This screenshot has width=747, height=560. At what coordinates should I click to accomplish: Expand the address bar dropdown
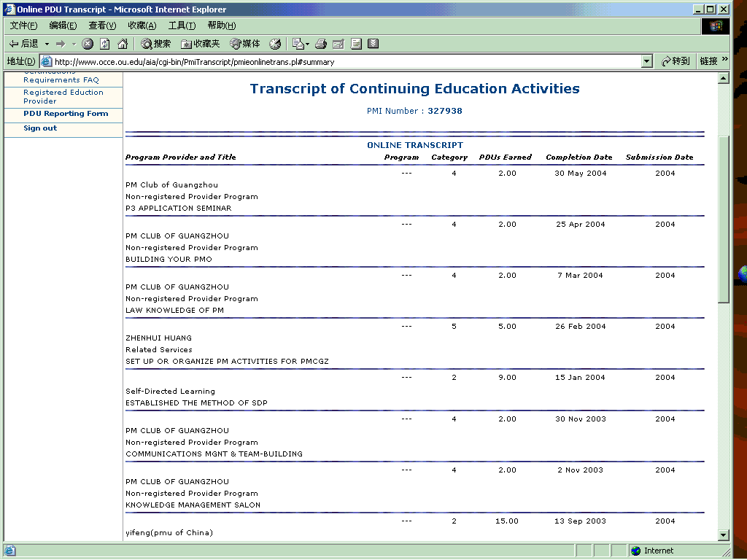tap(646, 61)
